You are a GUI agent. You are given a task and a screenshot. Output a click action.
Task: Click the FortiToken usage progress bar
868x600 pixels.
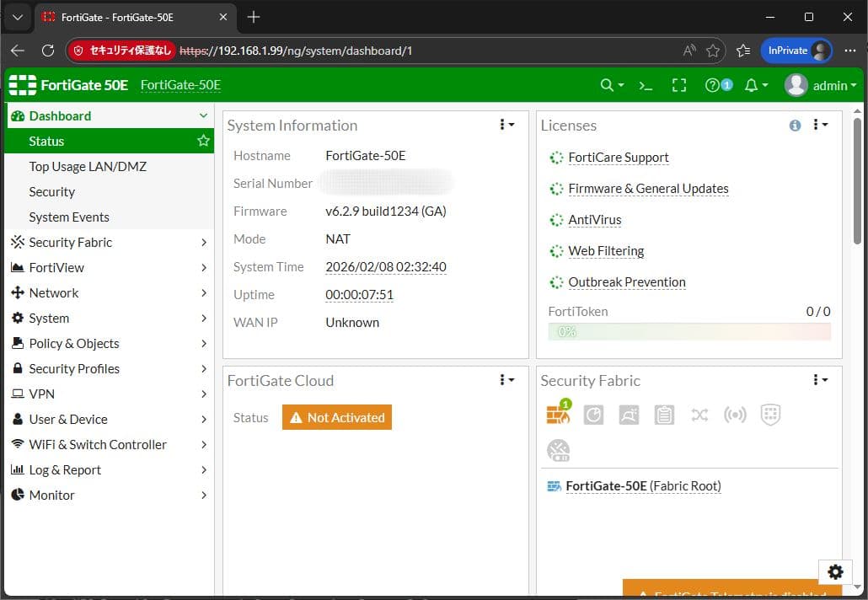pos(689,332)
